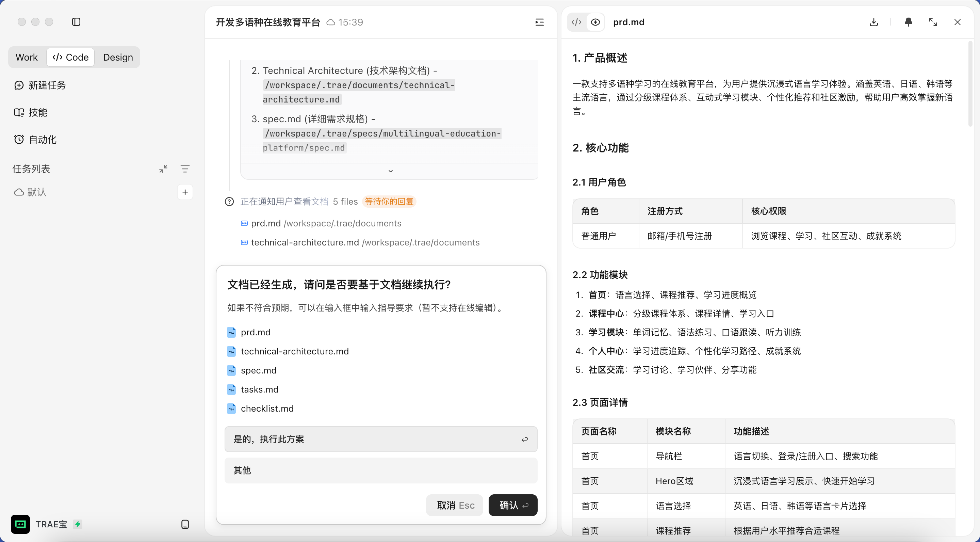980x542 pixels.
Task: Close the prd.md preview panel
Action: [958, 22]
